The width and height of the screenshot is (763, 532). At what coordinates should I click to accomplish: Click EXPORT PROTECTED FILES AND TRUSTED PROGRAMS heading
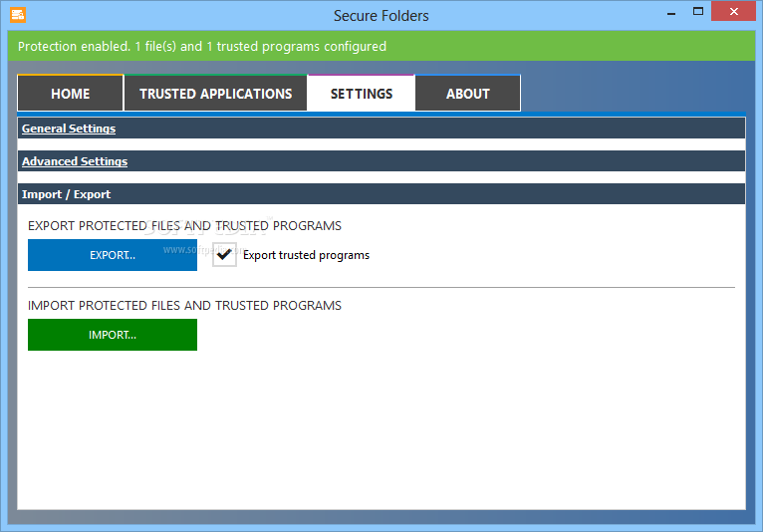(x=184, y=226)
